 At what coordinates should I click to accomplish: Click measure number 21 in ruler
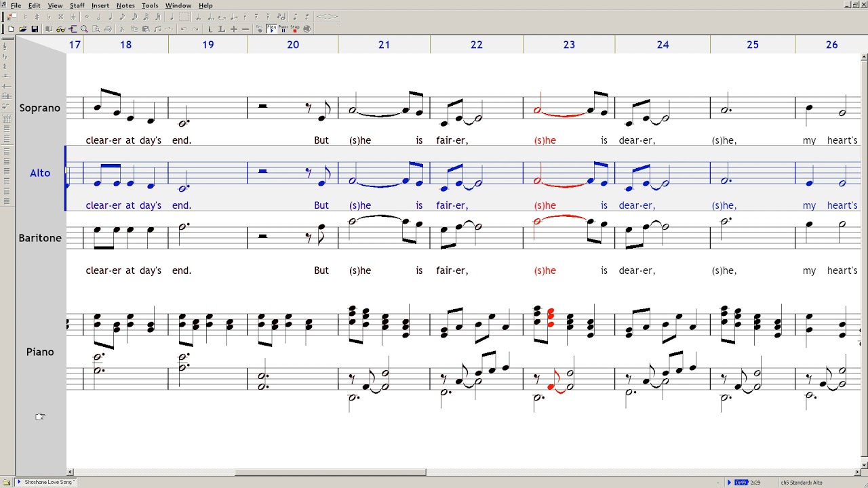[384, 45]
